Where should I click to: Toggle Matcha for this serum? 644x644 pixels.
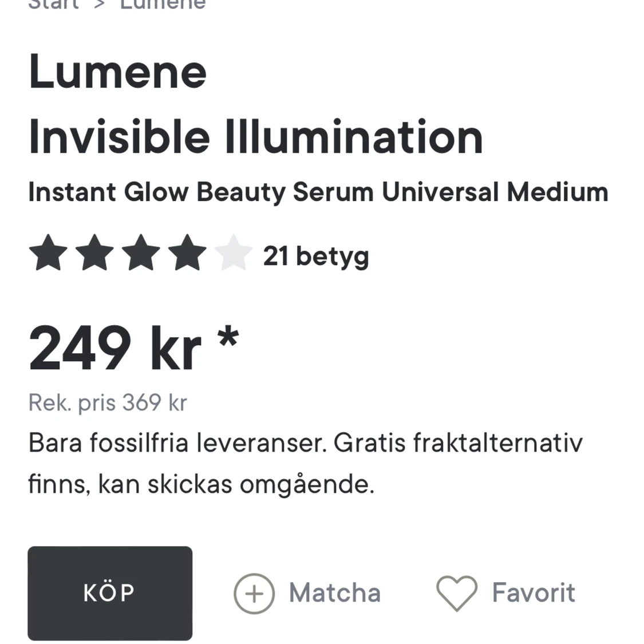click(x=335, y=593)
